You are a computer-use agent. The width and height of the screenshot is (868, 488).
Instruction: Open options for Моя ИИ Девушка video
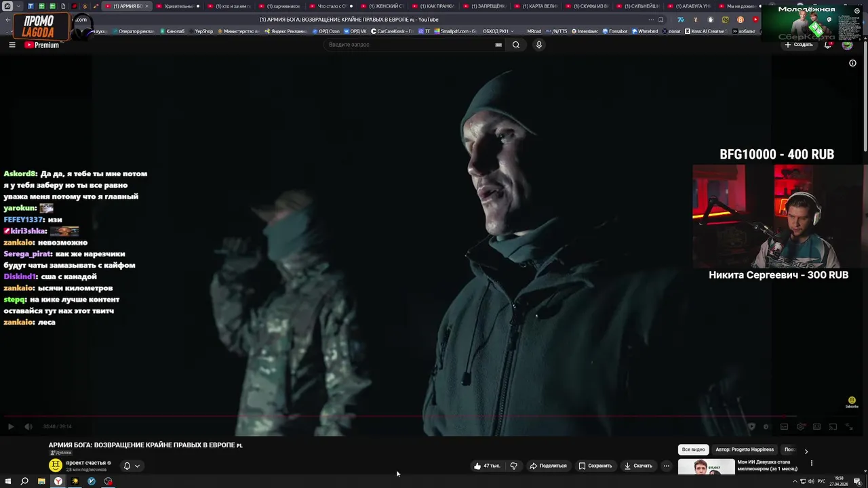tap(811, 463)
